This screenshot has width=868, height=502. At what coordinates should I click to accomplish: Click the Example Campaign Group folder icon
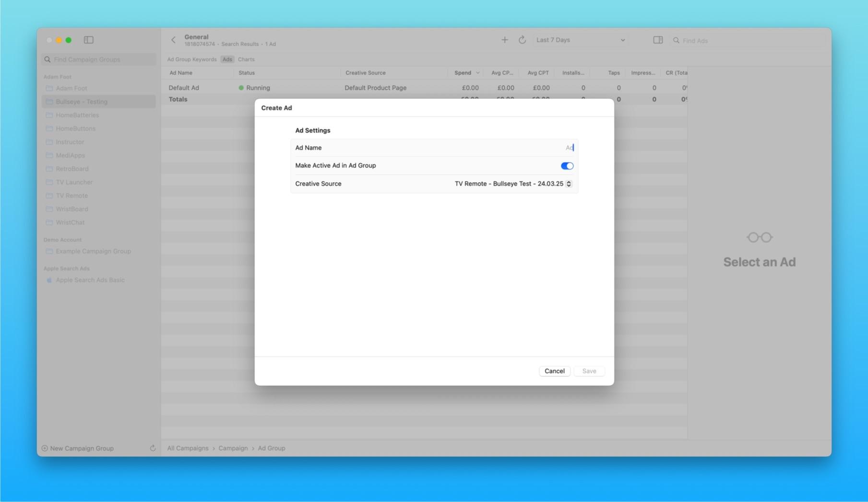[49, 251]
